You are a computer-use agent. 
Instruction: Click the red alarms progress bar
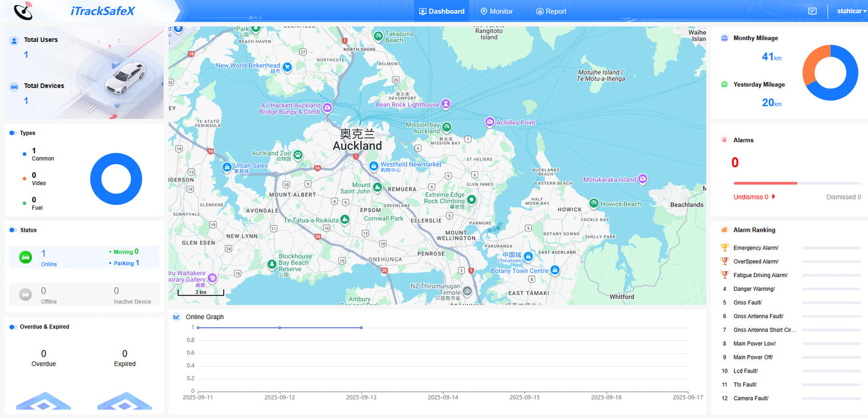pyautogui.click(x=765, y=183)
